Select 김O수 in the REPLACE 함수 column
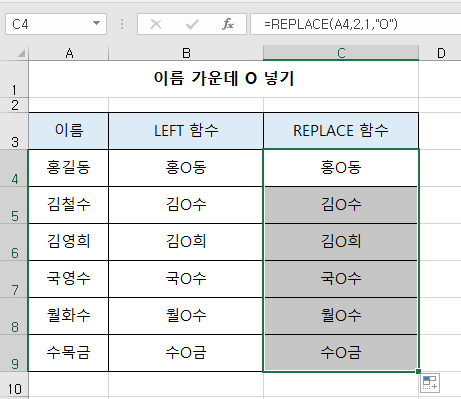 point(341,205)
